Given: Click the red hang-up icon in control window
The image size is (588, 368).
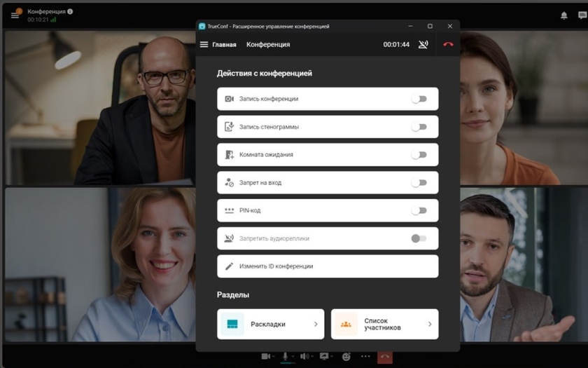Looking at the screenshot, I should 448,44.
